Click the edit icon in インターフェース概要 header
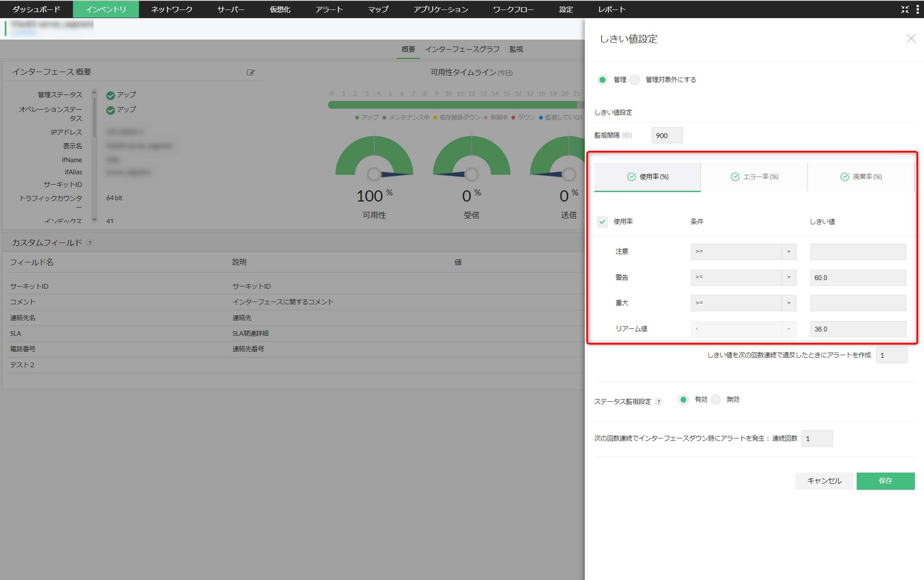The height and width of the screenshot is (580, 924). [x=251, y=72]
